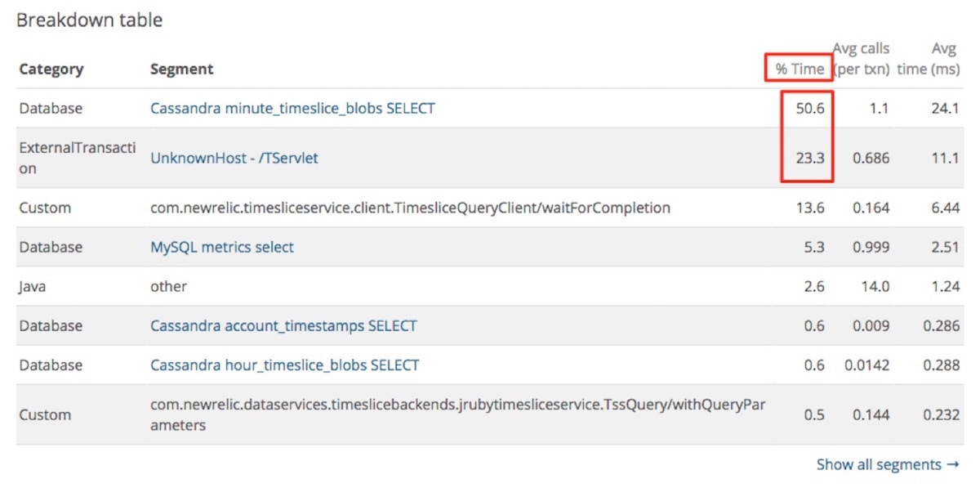The width and height of the screenshot is (980, 488).
Task: Open Cassandra minute_timeslice_blobs SELECT segment link
Action: (x=292, y=108)
